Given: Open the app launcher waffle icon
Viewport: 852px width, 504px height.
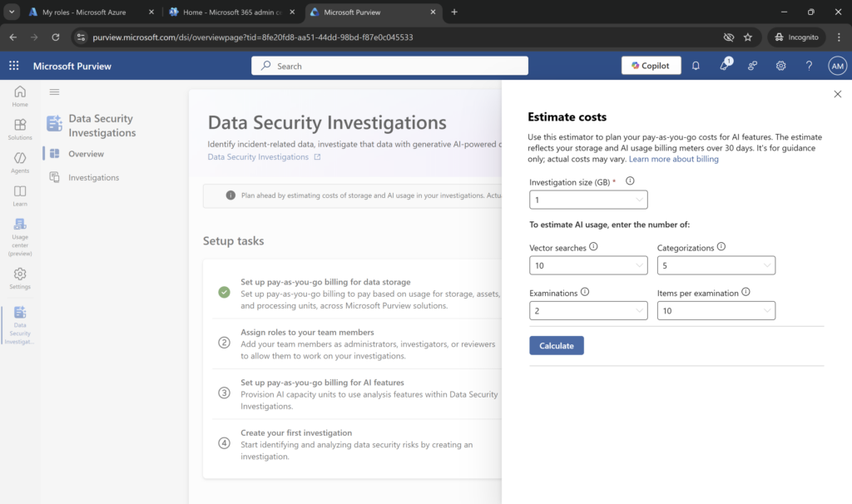Looking at the screenshot, I should point(14,66).
